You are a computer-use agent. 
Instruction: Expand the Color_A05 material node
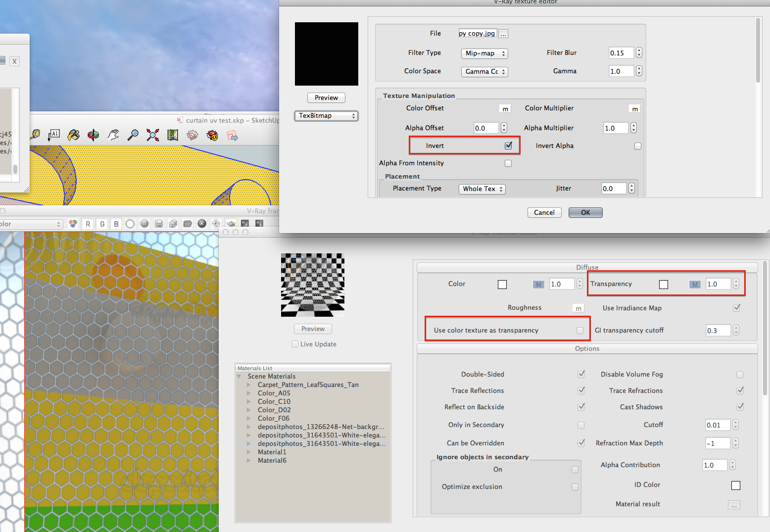pos(249,393)
